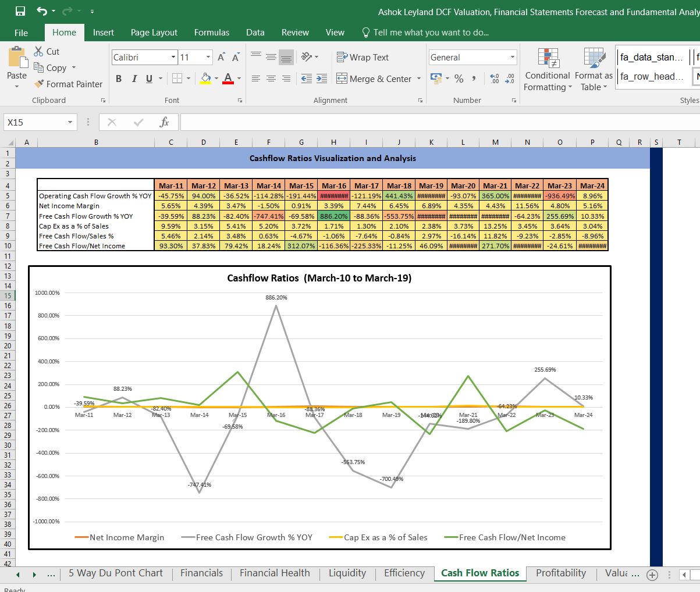The image size is (700, 592).
Task: Apply comma style
Action: point(474,79)
